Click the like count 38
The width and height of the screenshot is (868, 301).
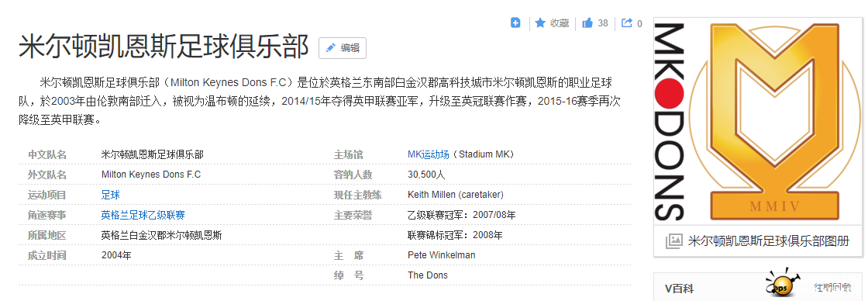603,23
